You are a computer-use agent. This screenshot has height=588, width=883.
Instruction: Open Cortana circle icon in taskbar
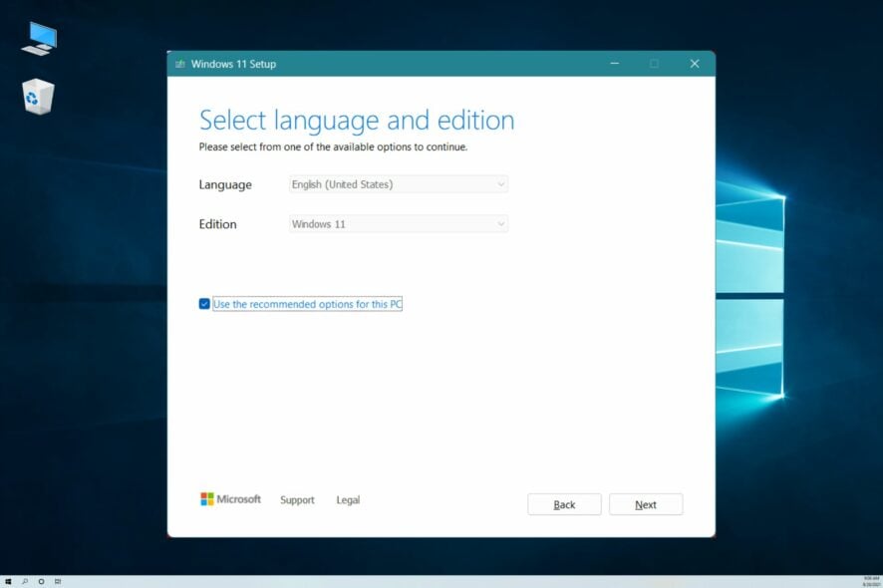pyautogui.click(x=41, y=581)
